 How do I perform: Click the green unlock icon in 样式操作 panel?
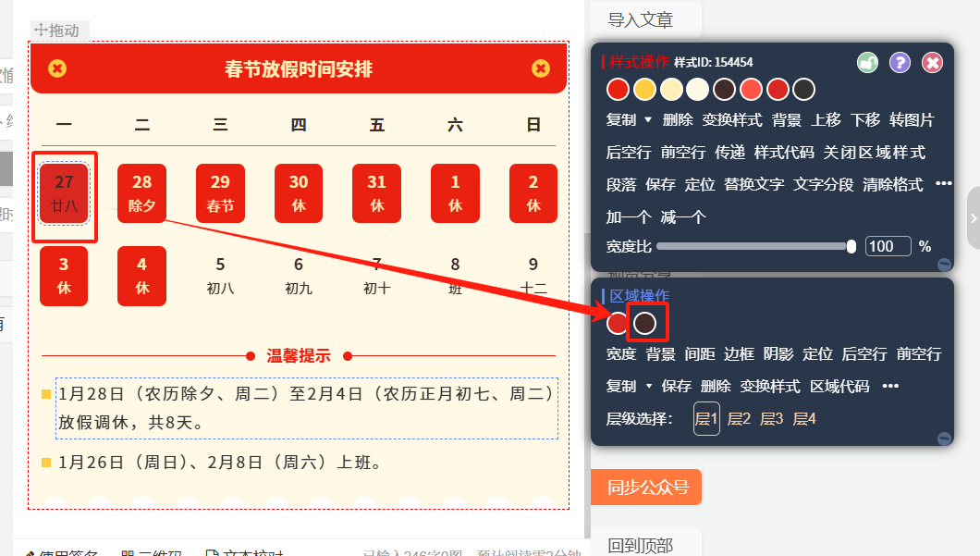867,62
